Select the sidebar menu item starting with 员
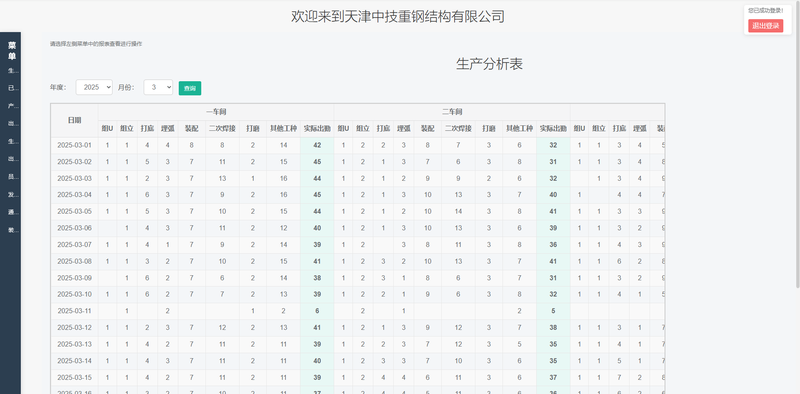 (x=10, y=177)
